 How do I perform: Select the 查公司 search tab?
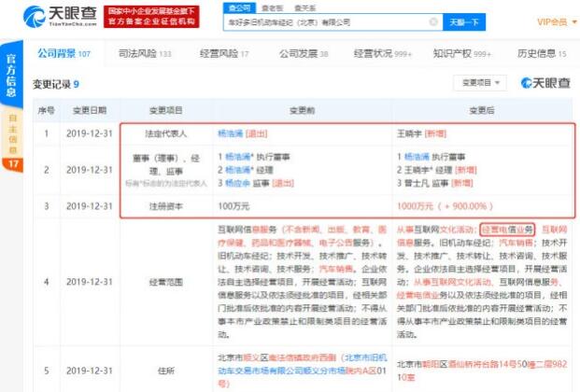pos(239,7)
